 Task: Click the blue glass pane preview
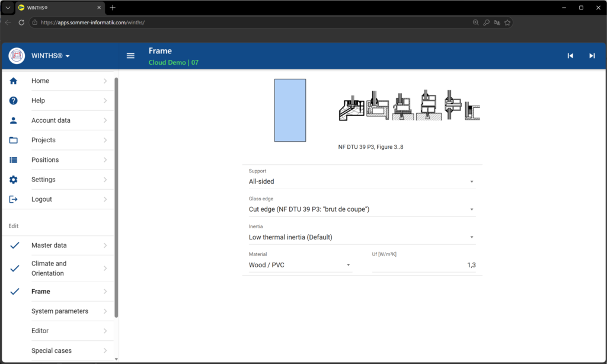pos(290,110)
